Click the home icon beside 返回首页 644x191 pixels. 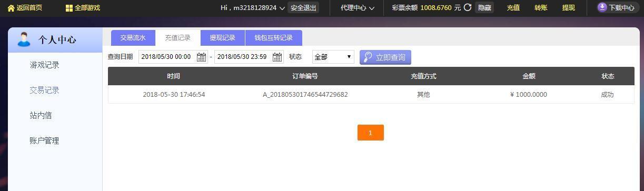pyautogui.click(x=11, y=8)
